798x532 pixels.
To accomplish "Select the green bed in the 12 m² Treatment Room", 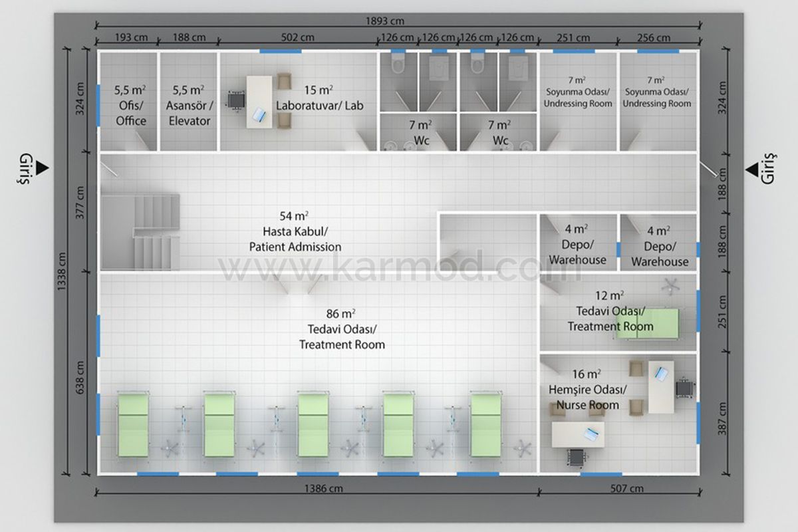I will pyautogui.click(x=646, y=323).
